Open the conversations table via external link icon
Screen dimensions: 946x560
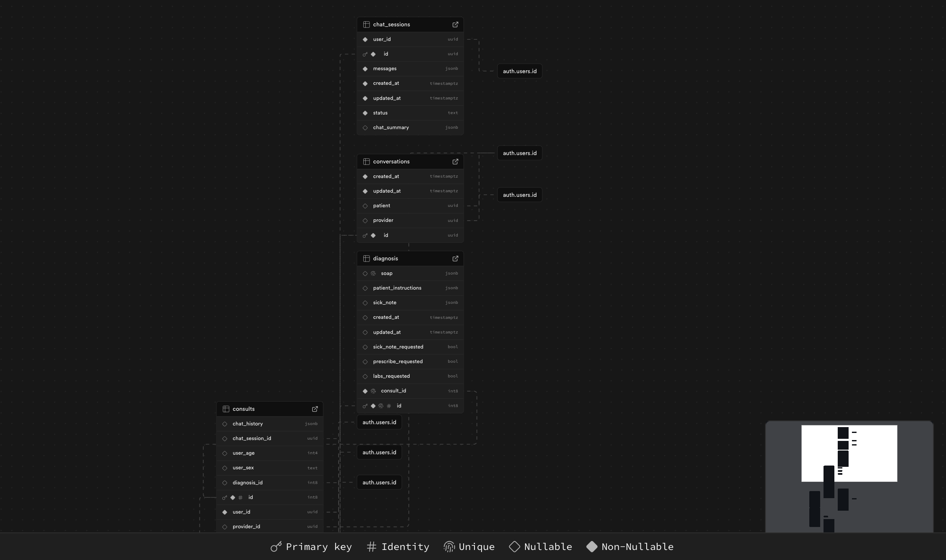(455, 161)
